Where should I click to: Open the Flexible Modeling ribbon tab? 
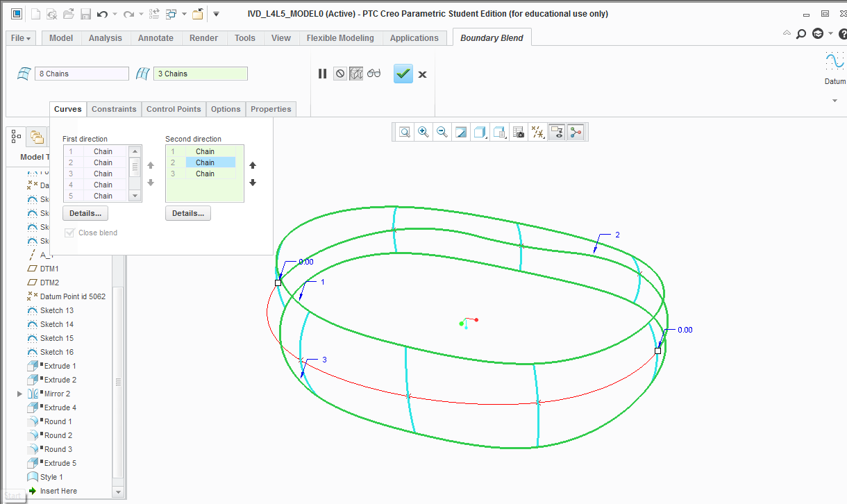[340, 38]
